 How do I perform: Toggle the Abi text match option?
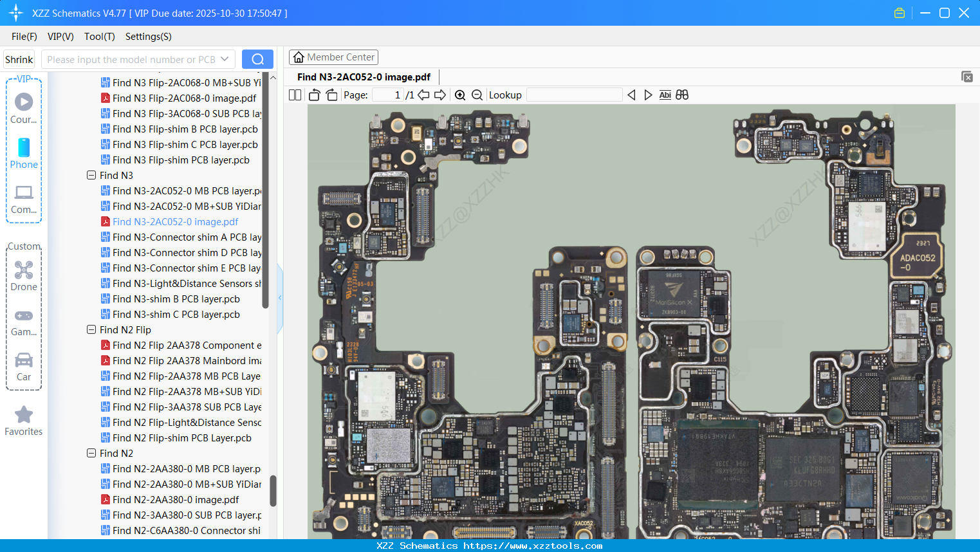[x=665, y=95]
